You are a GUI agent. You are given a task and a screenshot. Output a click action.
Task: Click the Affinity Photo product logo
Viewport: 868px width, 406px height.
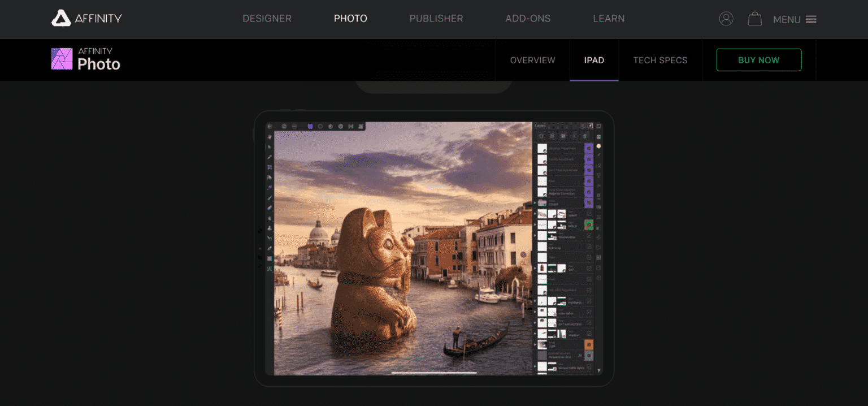86,59
